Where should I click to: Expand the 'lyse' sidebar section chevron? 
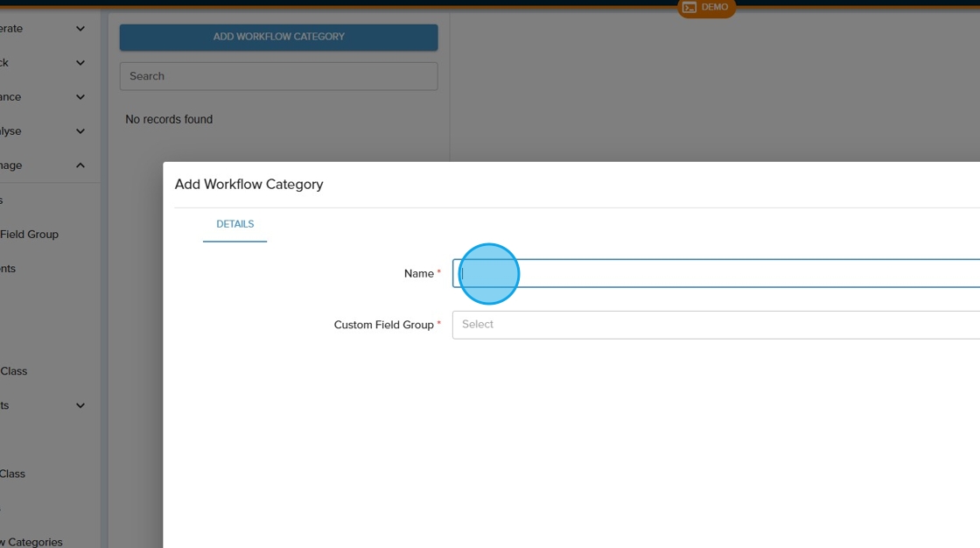pos(80,131)
